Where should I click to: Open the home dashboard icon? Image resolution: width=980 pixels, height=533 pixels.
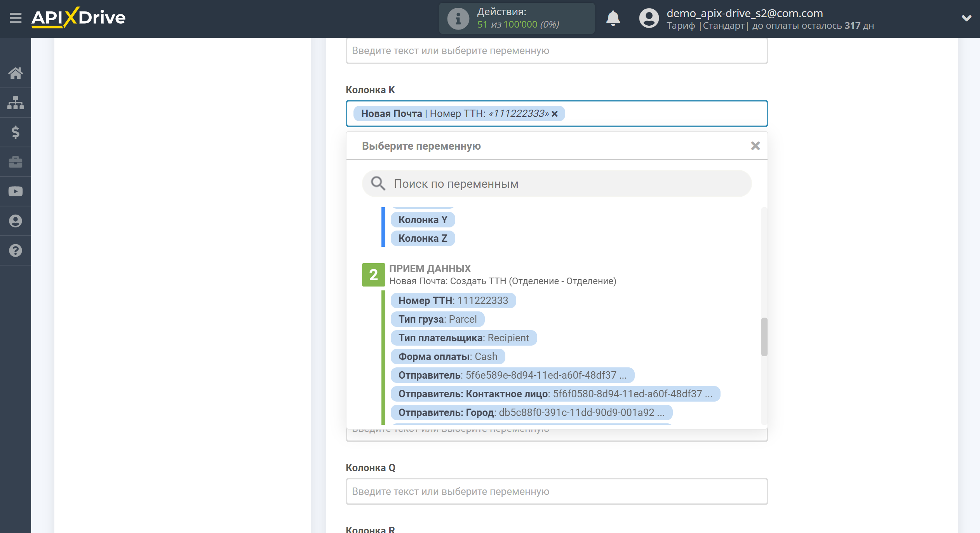(16, 73)
